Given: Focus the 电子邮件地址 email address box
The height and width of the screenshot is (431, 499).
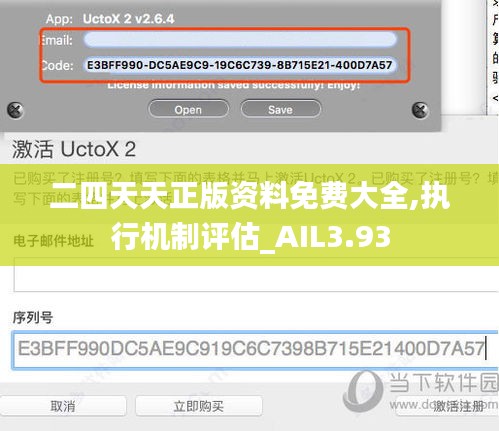Looking at the screenshot, I should pos(256,274).
